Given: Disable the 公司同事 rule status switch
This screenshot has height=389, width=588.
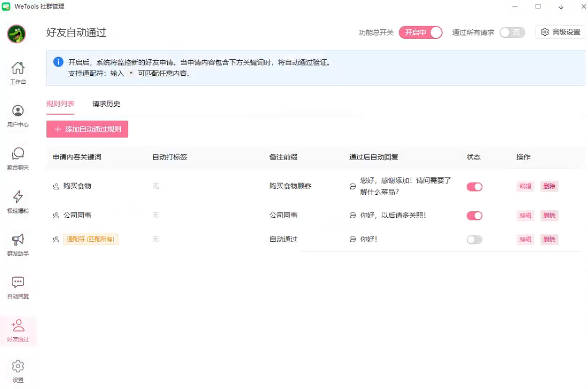Looking at the screenshot, I should click(474, 216).
